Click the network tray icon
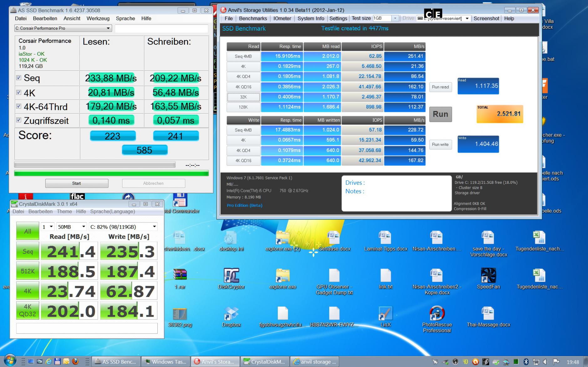 pos(536,362)
